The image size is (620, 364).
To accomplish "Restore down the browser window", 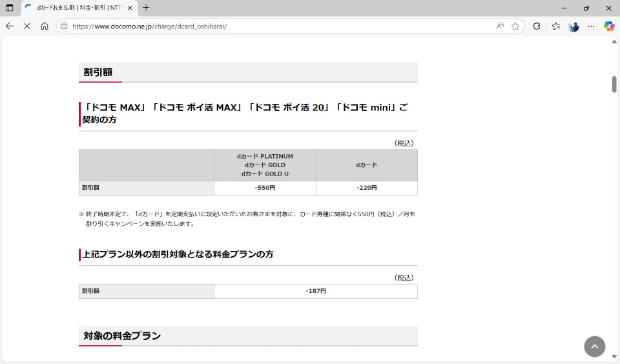I will (586, 8).
